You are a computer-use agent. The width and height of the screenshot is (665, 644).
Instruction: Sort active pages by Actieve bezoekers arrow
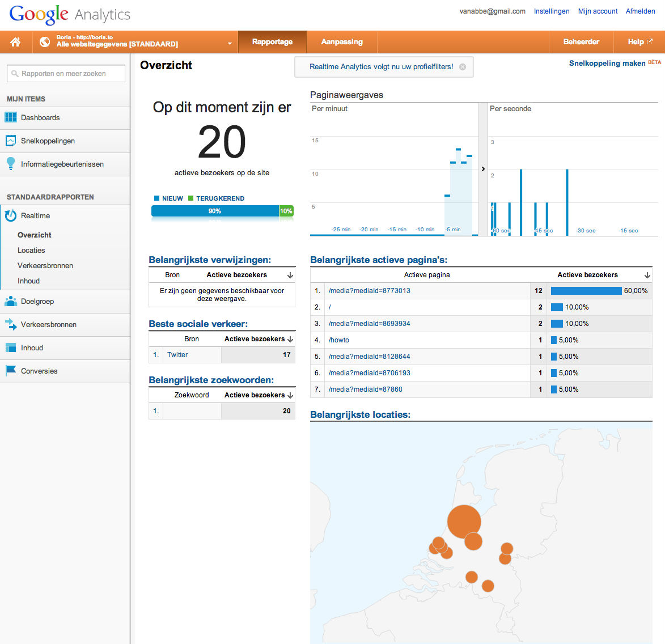[x=647, y=275]
